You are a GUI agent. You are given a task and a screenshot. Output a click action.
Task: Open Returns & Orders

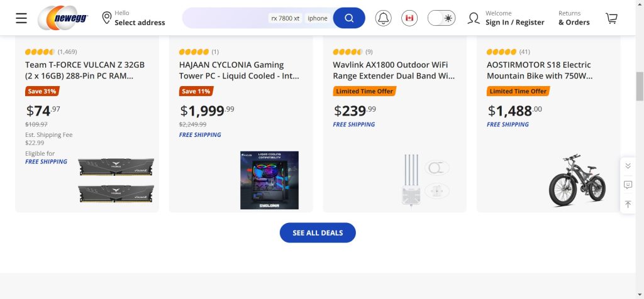[574, 18]
